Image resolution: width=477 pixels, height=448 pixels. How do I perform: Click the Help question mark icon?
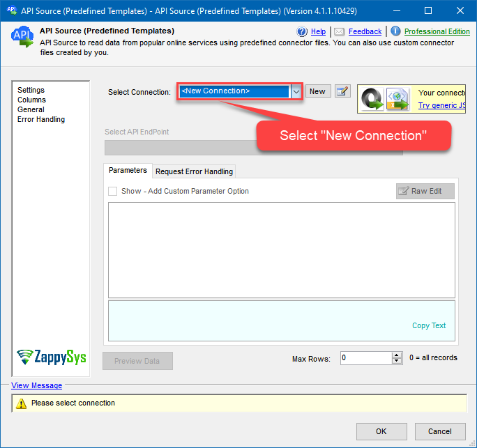click(x=302, y=31)
